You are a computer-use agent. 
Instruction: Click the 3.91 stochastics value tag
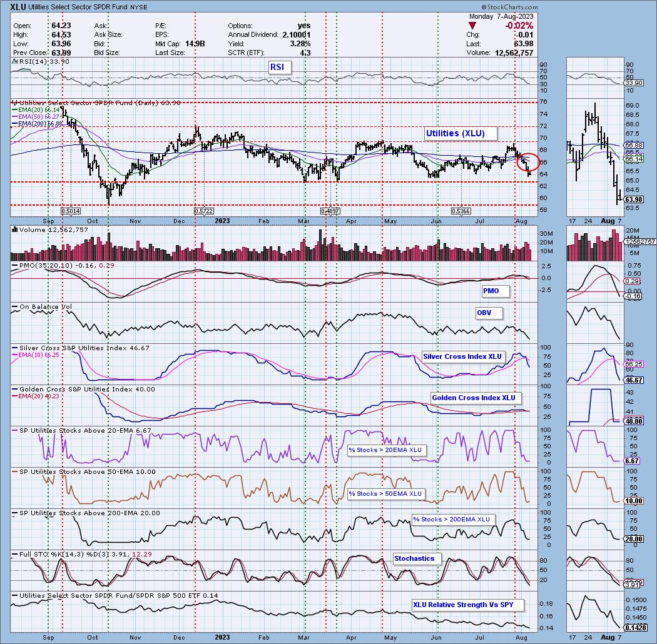click(x=632, y=585)
